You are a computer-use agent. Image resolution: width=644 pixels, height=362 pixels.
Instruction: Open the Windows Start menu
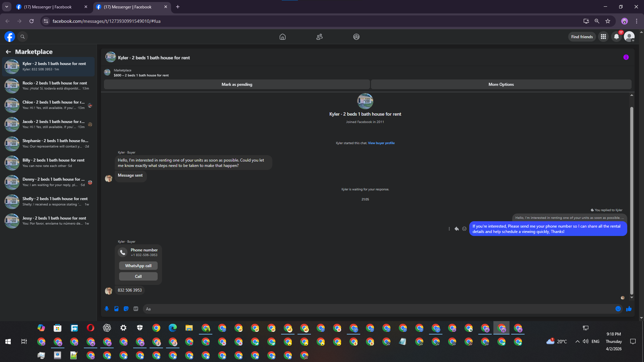(8, 342)
